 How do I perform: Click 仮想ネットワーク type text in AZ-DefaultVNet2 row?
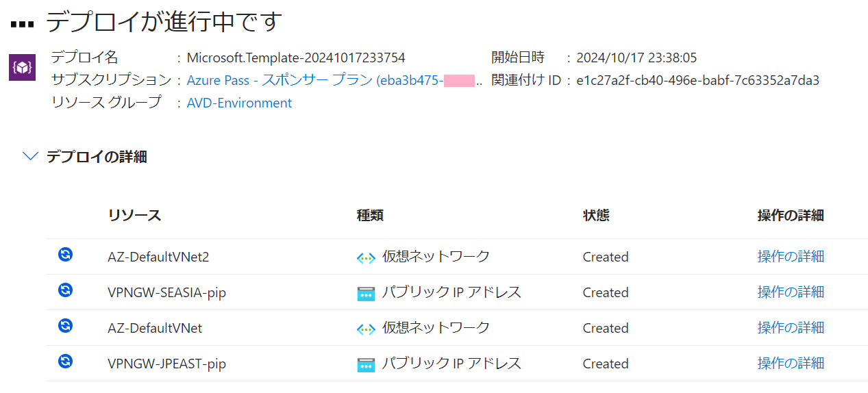pos(436,256)
